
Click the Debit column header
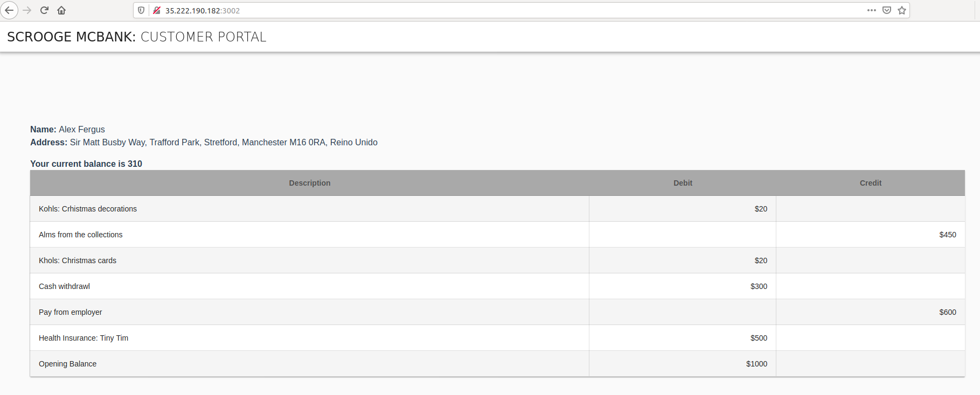(x=683, y=183)
